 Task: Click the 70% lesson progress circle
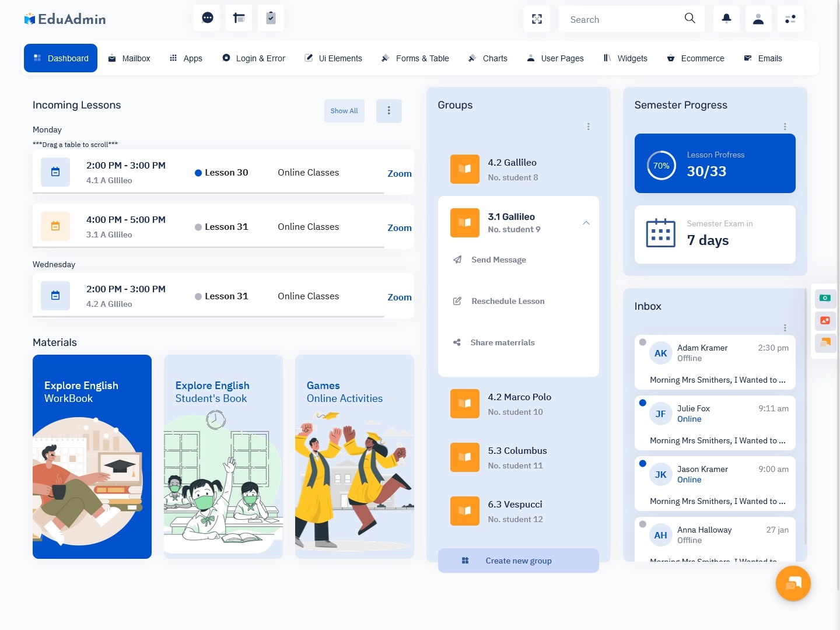[661, 166]
